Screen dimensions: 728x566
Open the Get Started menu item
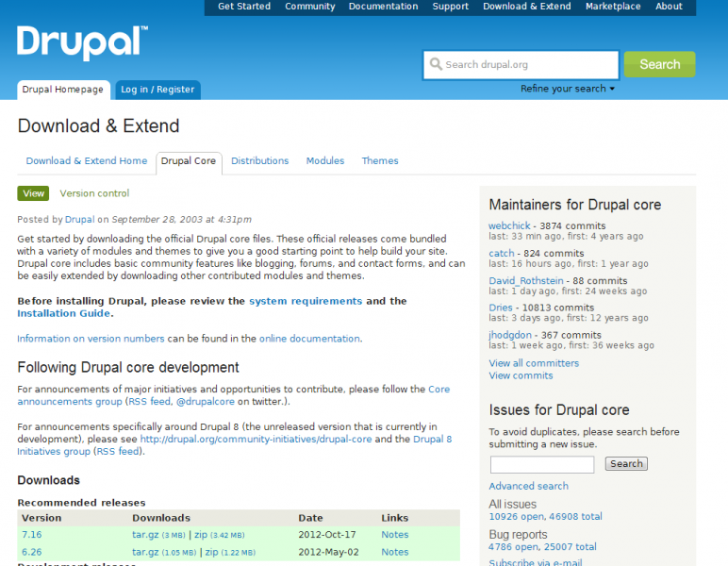pos(244,7)
